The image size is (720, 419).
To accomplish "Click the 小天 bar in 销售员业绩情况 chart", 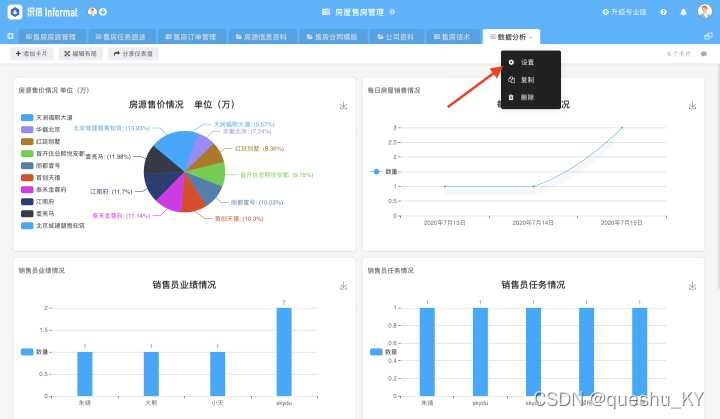I will (x=218, y=374).
